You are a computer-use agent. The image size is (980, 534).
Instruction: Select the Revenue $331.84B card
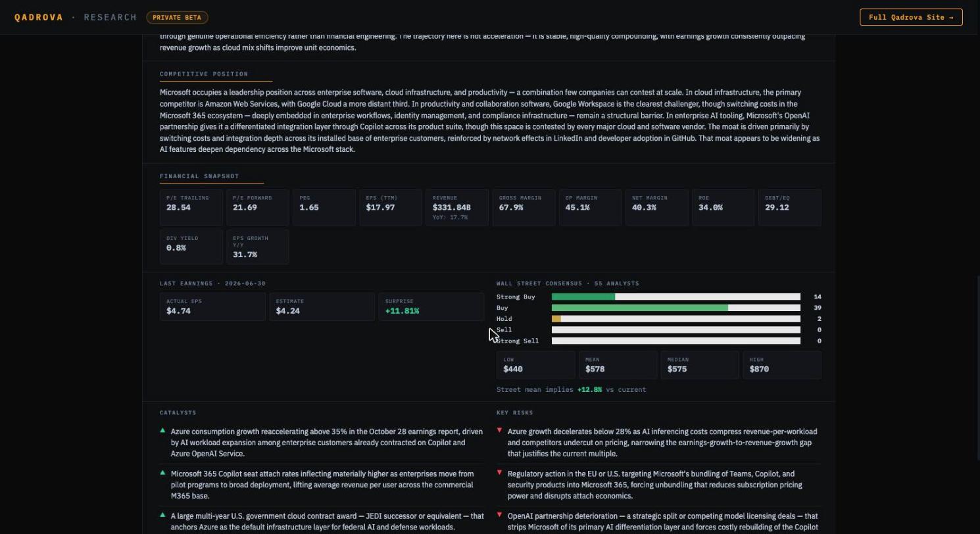(x=457, y=208)
